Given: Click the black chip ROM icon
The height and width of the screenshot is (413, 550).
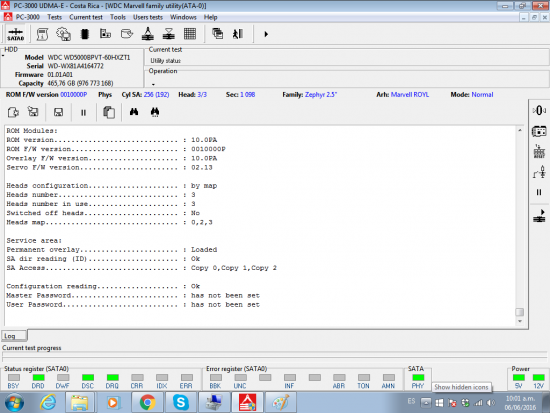Looking at the screenshot, I should coord(85,34).
